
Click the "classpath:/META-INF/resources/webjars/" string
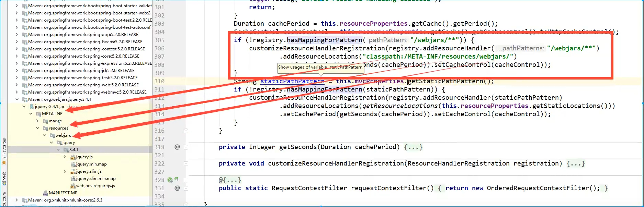click(x=438, y=57)
